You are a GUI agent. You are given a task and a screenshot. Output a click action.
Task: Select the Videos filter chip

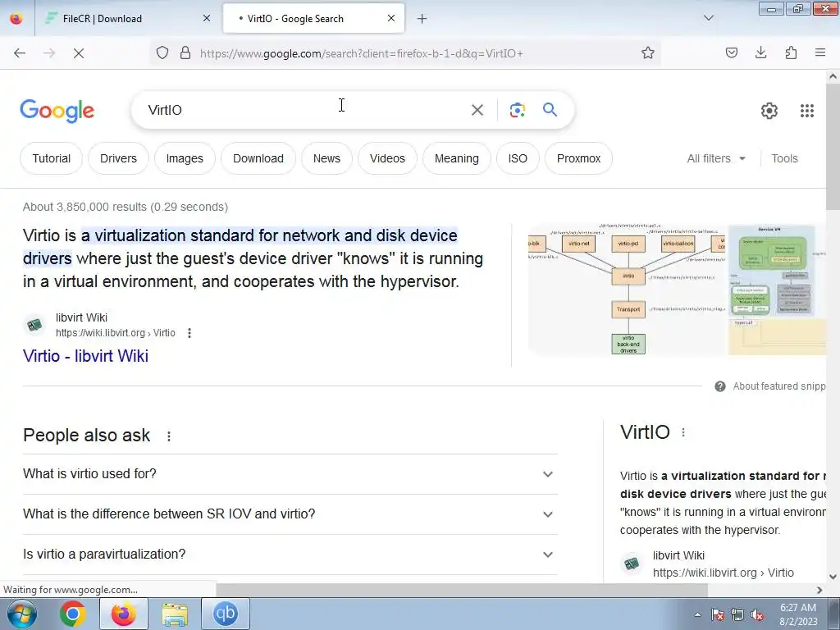pyautogui.click(x=387, y=158)
